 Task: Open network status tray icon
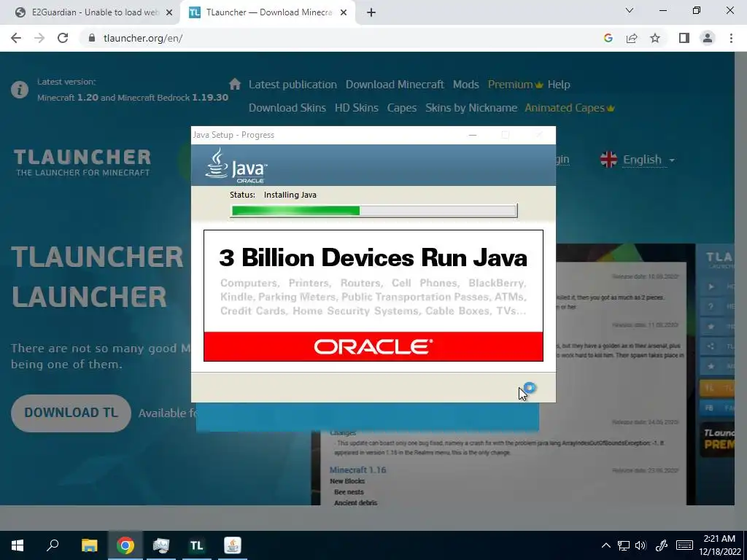point(624,545)
